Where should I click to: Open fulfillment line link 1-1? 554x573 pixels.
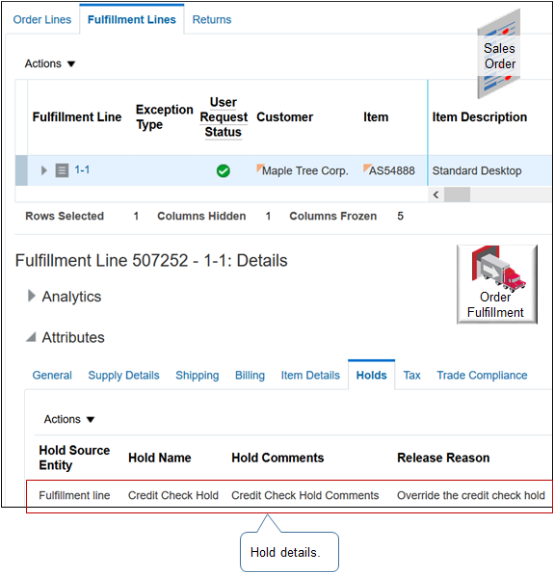pyautogui.click(x=82, y=170)
